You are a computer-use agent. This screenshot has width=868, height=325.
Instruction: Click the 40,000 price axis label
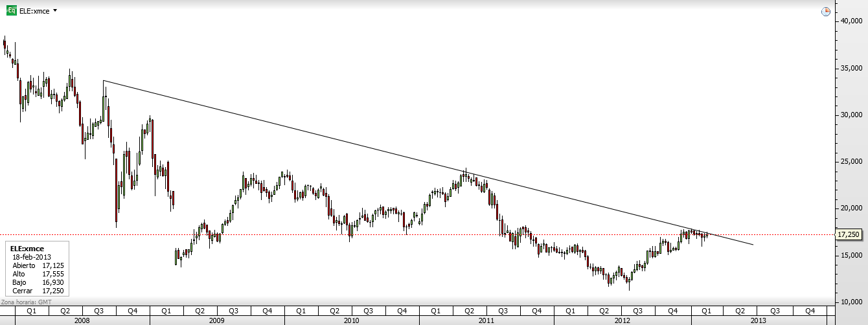point(851,21)
